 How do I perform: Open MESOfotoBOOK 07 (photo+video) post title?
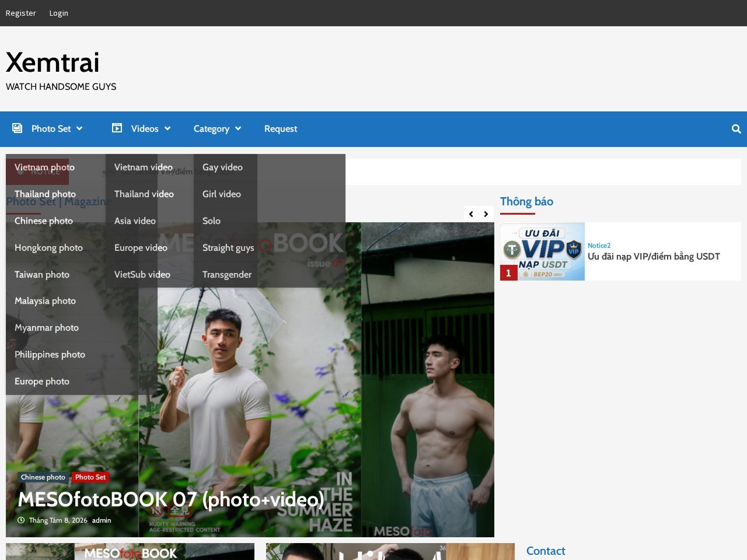[x=171, y=499]
